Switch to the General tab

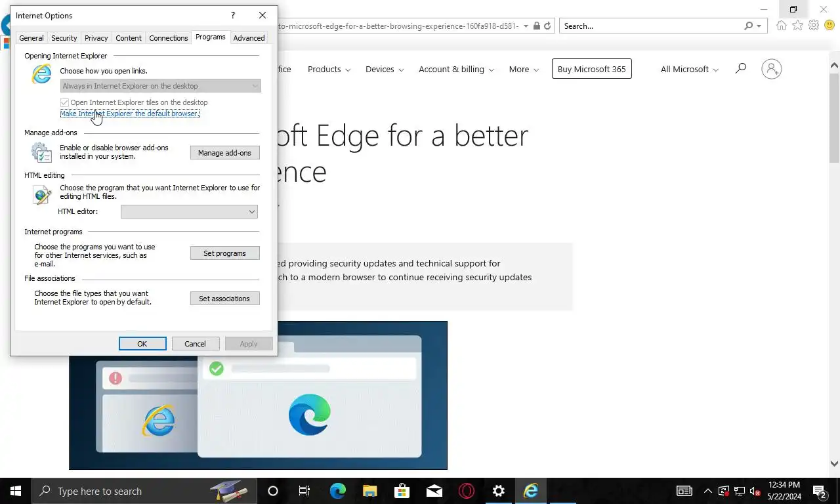coord(31,38)
